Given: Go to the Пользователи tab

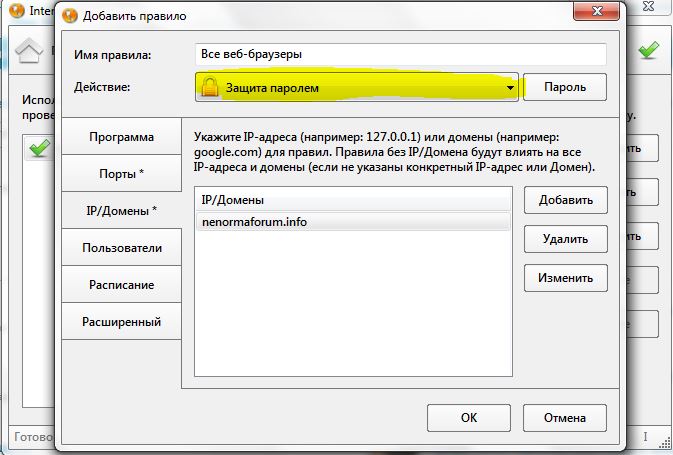Looking at the screenshot, I should pyautogui.click(x=121, y=248).
